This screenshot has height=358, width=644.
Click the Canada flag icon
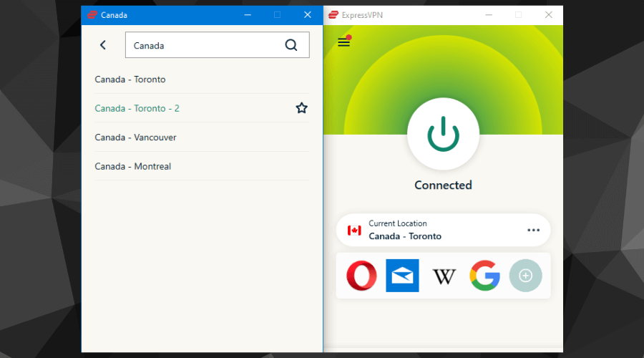tap(354, 230)
